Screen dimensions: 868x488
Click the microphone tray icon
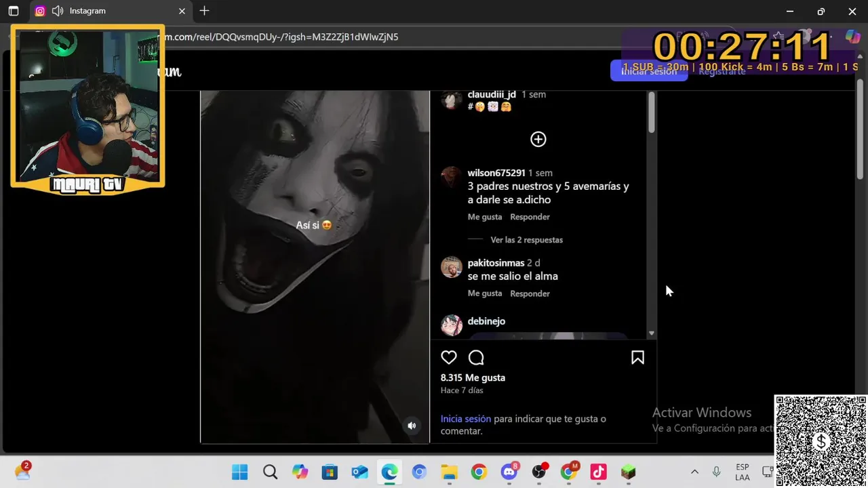point(716,472)
